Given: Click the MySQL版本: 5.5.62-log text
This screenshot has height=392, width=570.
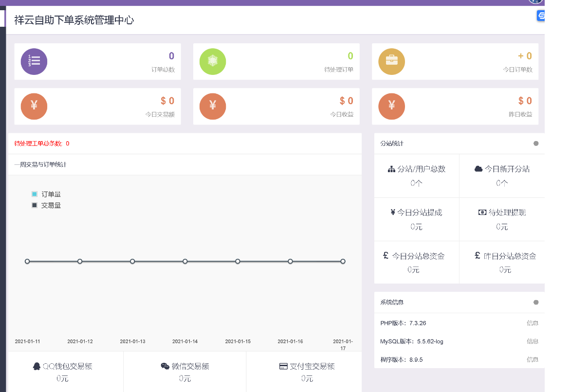Looking at the screenshot, I should click(412, 341).
